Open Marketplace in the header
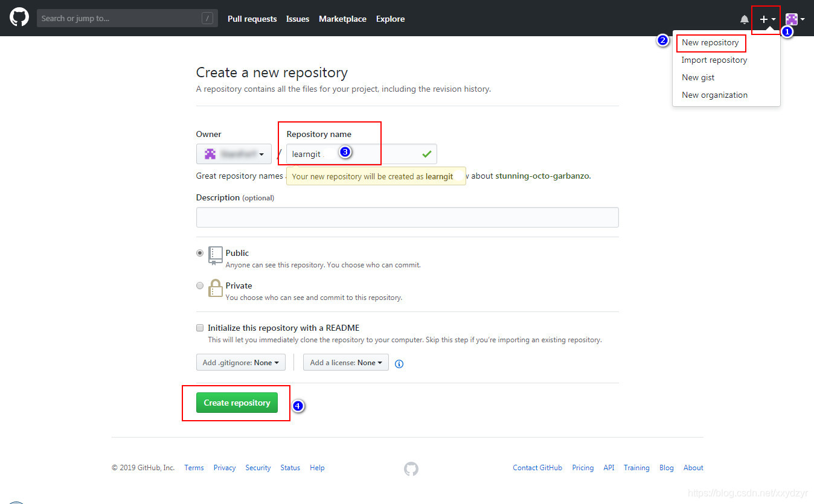Screen dimensions: 814x504 [342, 19]
